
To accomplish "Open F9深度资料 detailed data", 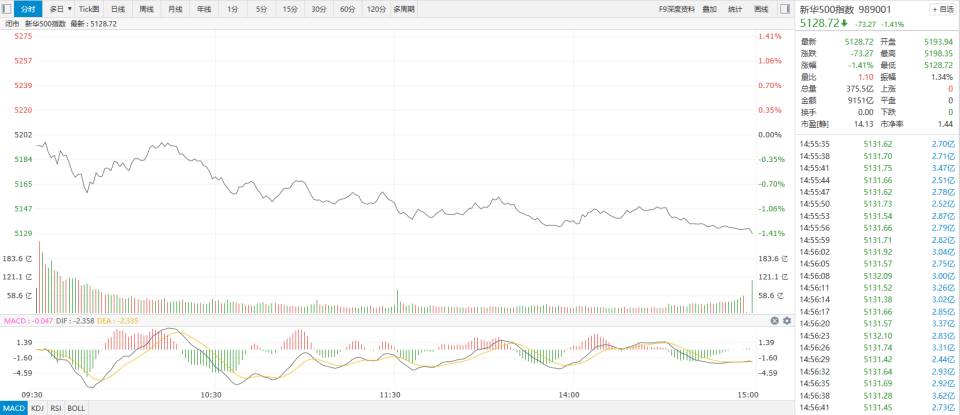I will click(x=676, y=9).
